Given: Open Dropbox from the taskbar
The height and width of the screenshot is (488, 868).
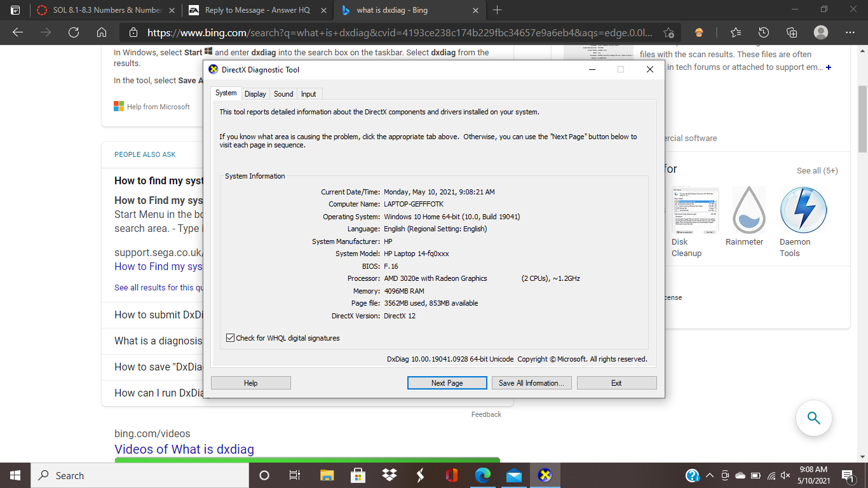Looking at the screenshot, I should pyautogui.click(x=388, y=475).
